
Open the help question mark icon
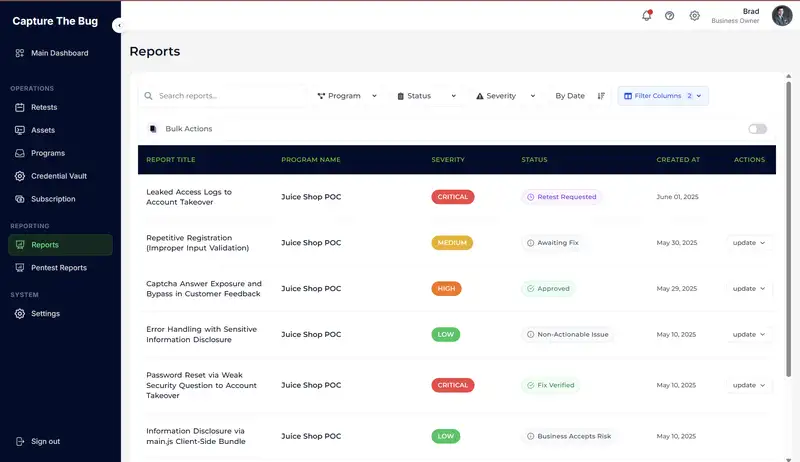coord(669,16)
